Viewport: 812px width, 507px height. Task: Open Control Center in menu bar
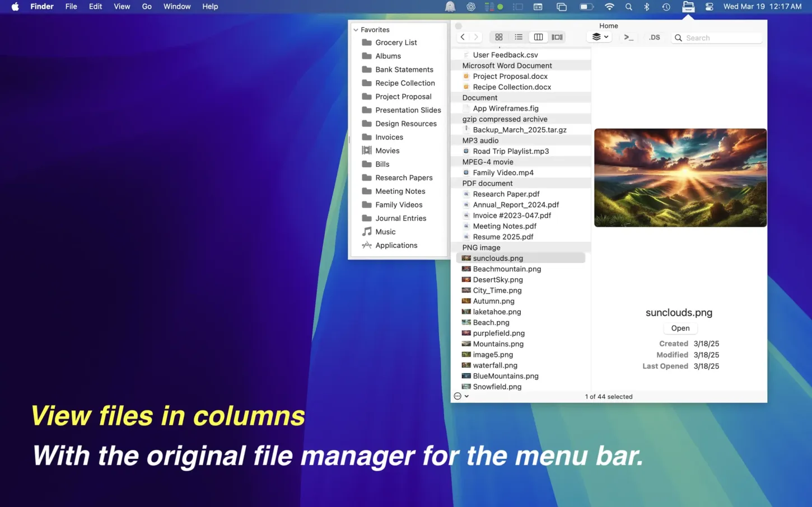pos(709,7)
